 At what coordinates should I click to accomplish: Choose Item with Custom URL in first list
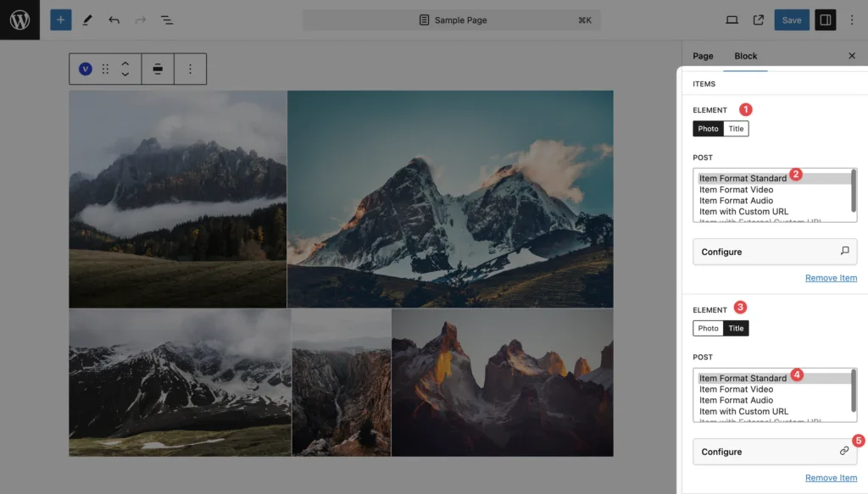(774, 211)
